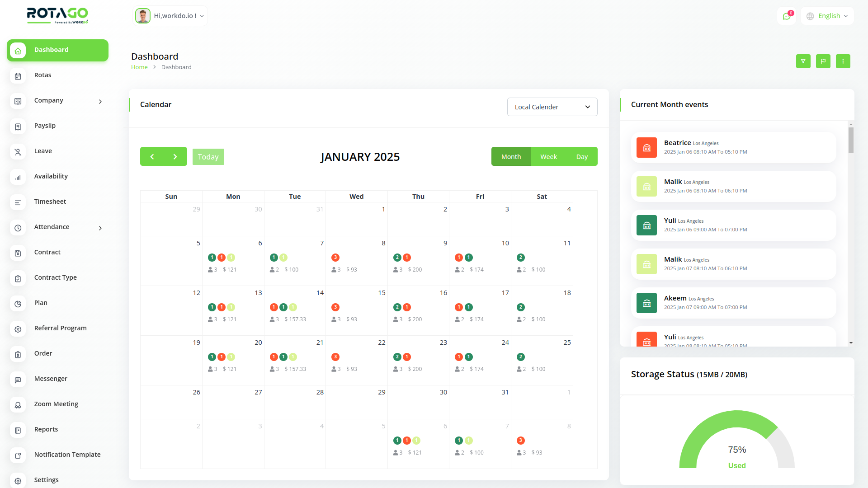Click the Payslip sidebar icon

[18, 127]
